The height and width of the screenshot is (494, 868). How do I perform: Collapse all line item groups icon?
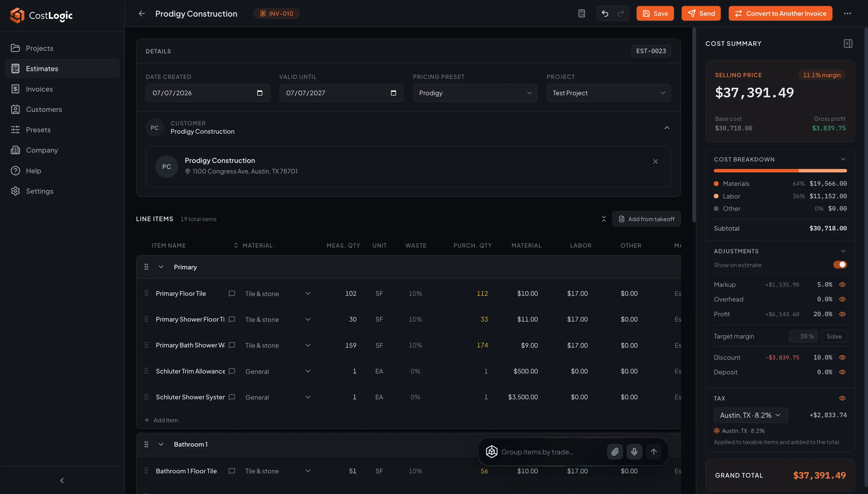click(x=604, y=219)
